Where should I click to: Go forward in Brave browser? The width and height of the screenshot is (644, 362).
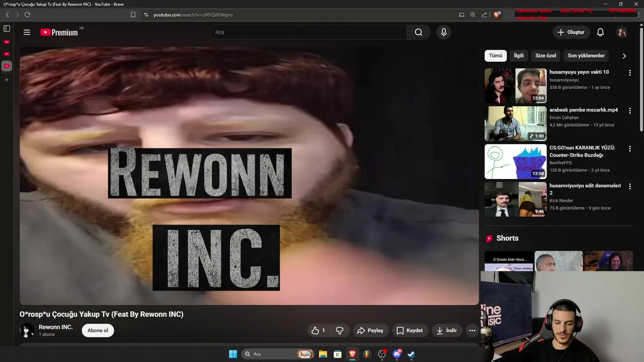click(x=17, y=15)
